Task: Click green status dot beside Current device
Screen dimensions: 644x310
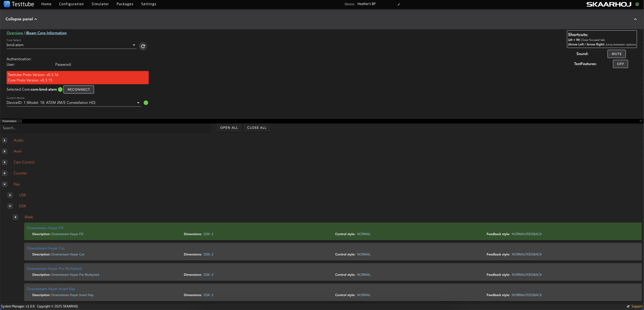Action: click(x=146, y=103)
